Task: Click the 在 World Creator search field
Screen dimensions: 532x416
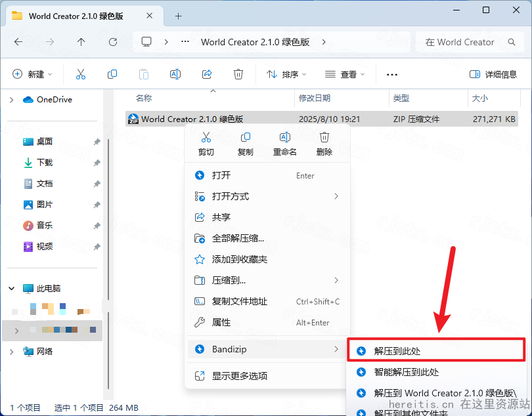Action: tap(470, 42)
